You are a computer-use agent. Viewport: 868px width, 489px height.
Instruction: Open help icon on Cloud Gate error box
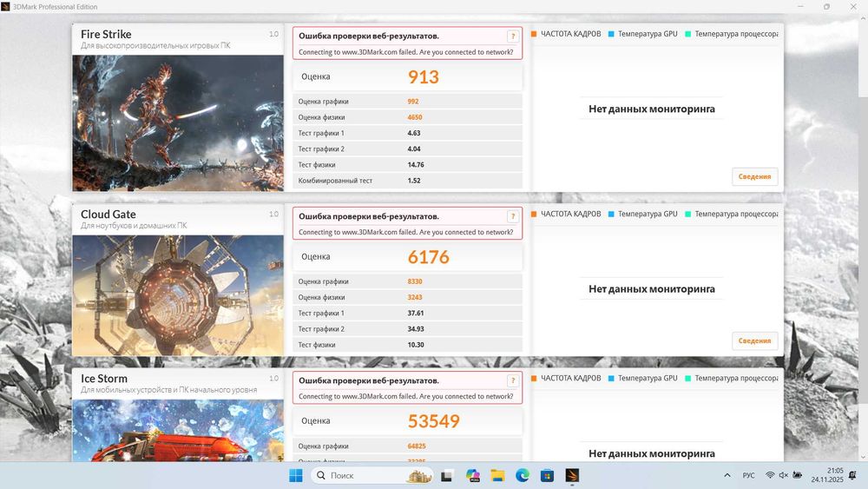[513, 216]
